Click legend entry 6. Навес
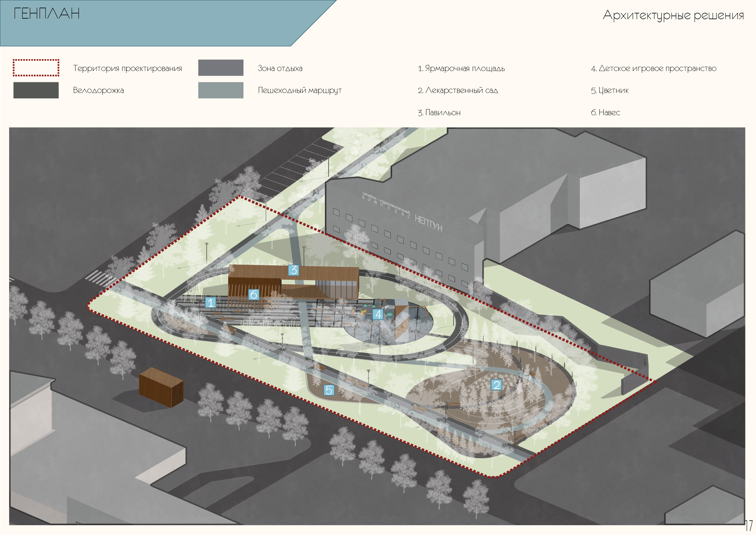The image size is (756, 535). (605, 113)
